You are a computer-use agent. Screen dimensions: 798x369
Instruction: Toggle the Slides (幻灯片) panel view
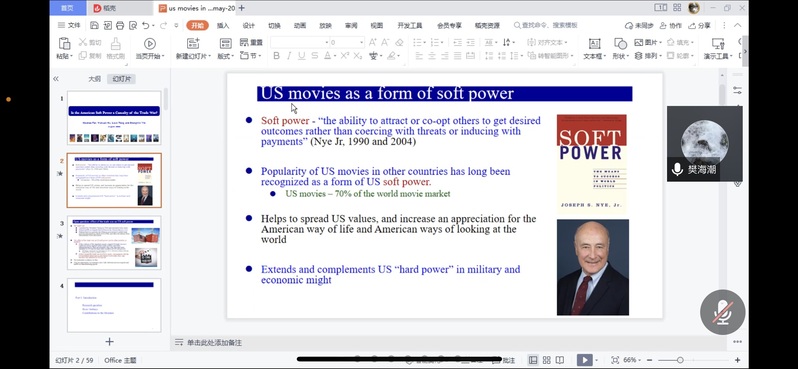tap(122, 79)
